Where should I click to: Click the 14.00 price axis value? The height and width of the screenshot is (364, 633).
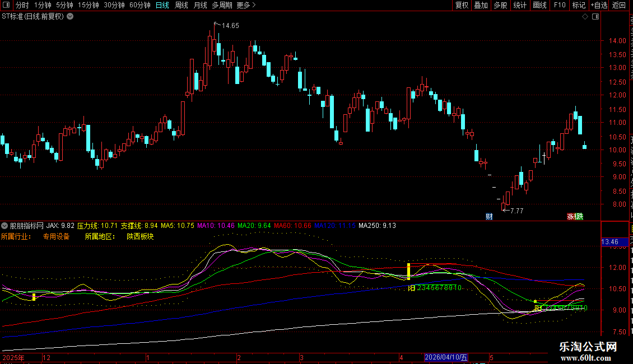(617, 41)
